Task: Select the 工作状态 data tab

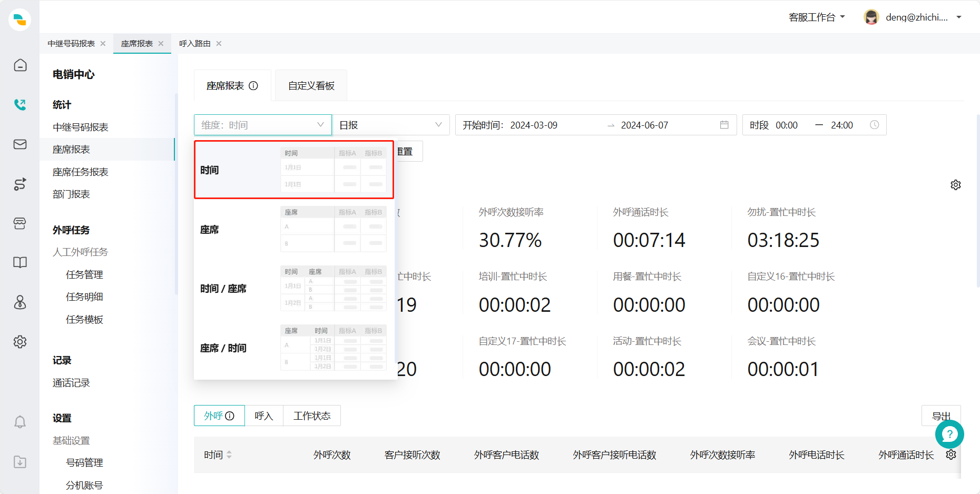Action: [312, 416]
